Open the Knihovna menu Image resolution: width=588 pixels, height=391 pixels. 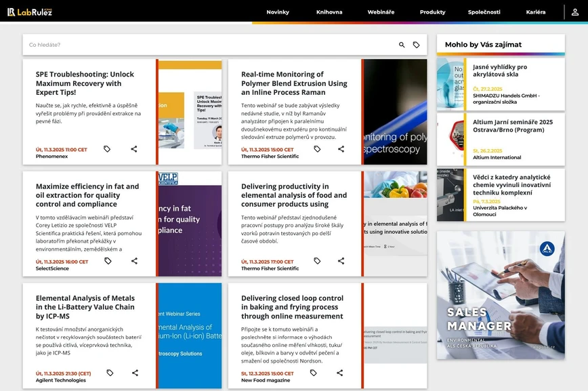pyautogui.click(x=329, y=12)
